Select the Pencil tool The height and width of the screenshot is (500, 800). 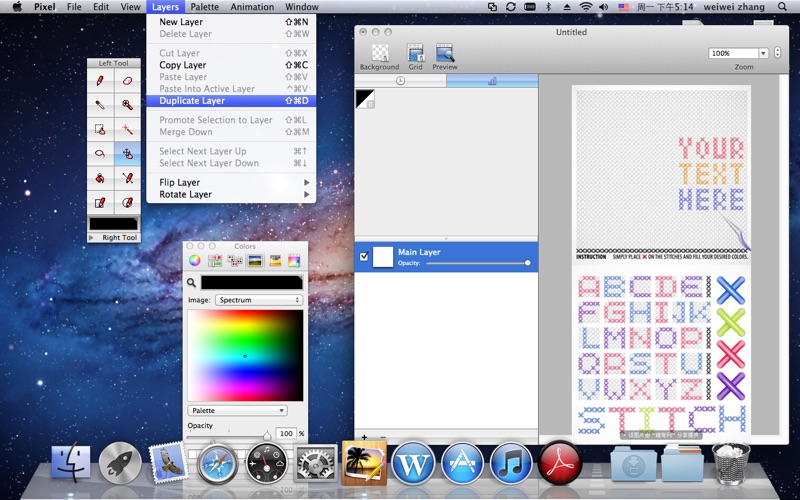pyautogui.click(x=101, y=81)
